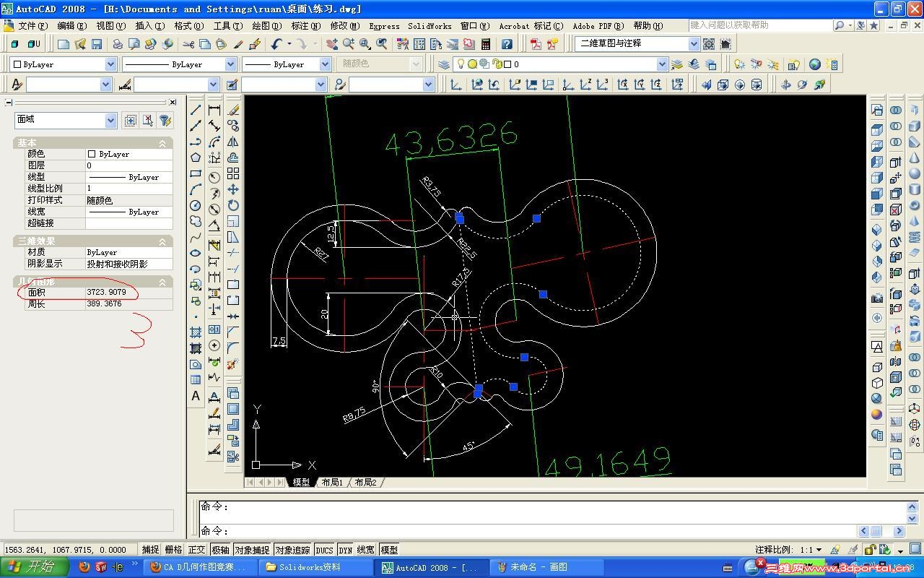
Task: Select the Hatch tool
Action: (196, 332)
